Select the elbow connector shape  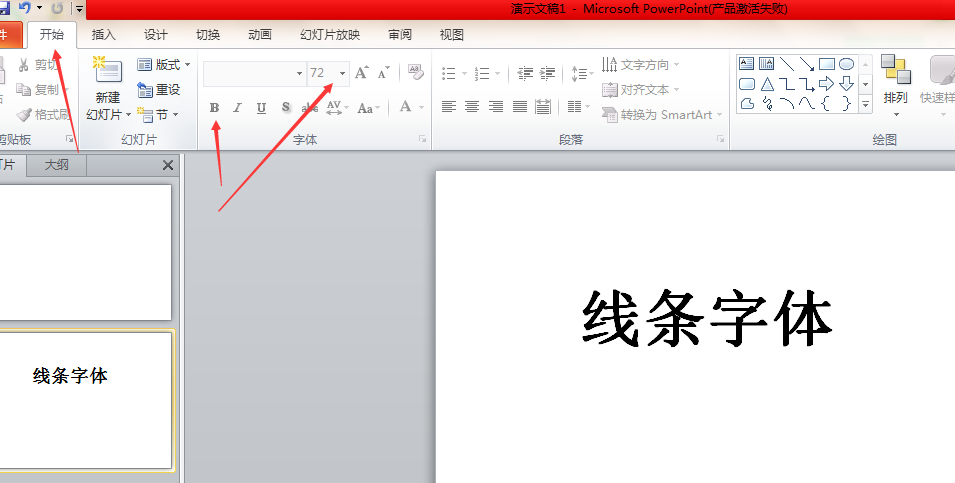pos(787,84)
